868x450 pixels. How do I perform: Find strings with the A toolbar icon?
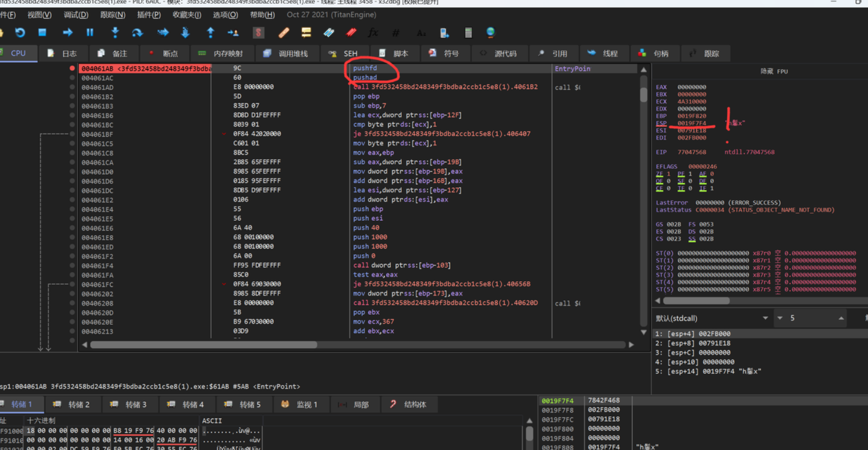(421, 33)
